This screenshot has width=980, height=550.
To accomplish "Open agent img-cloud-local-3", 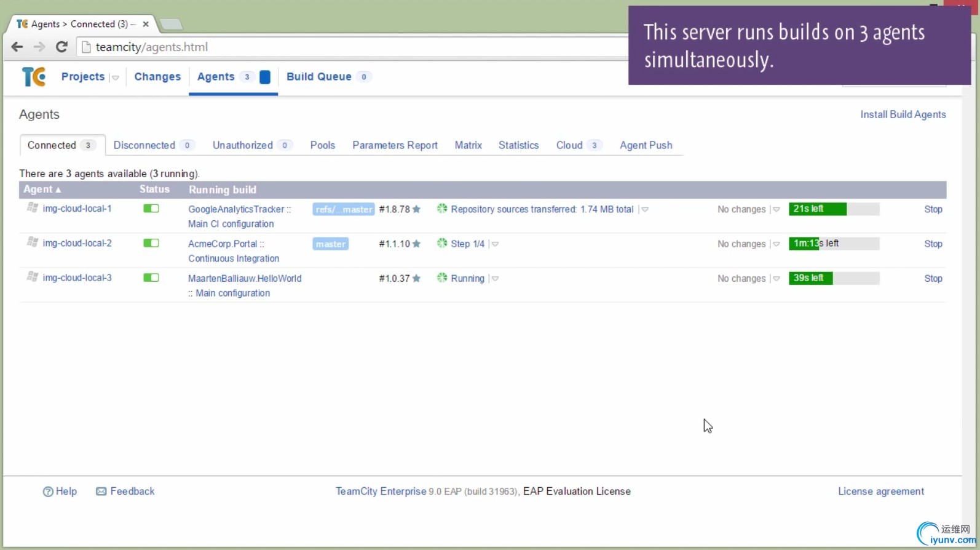I will (x=77, y=277).
